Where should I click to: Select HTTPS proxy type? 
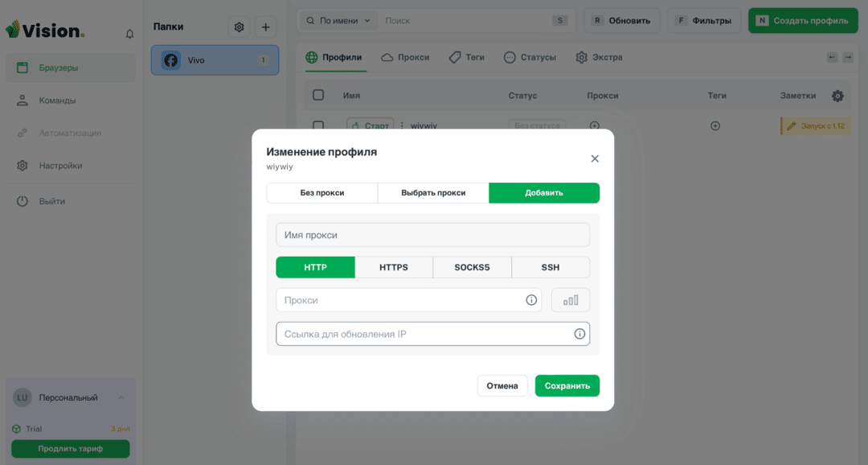[x=394, y=267]
